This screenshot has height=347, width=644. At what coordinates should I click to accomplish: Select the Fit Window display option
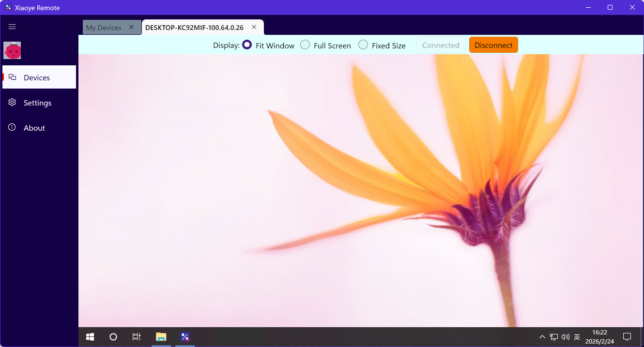268,45
